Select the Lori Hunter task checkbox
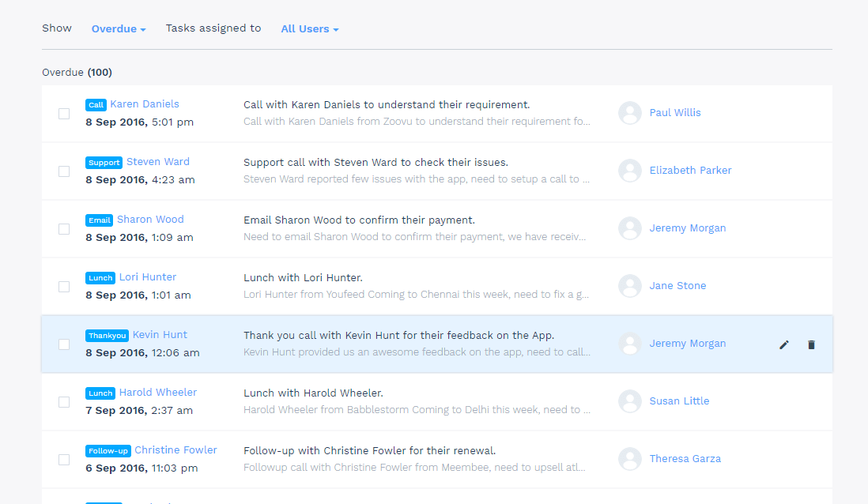868x504 pixels. [x=64, y=287]
